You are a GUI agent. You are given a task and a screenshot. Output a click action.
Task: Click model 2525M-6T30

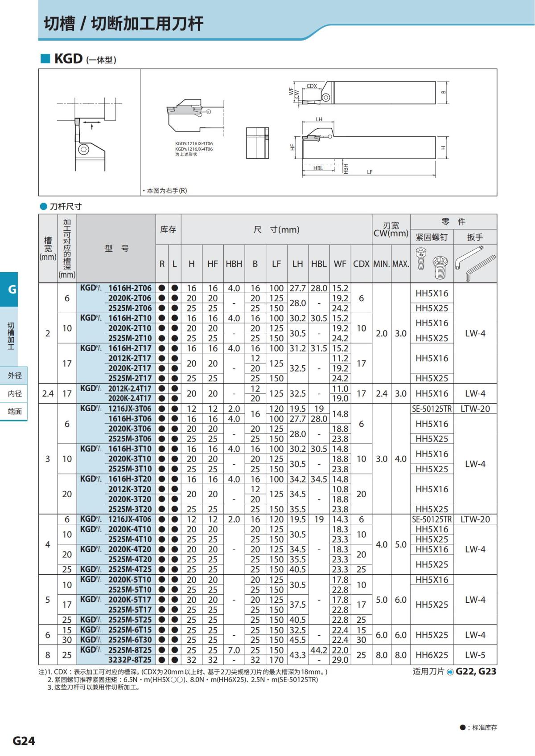pos(130,640)
